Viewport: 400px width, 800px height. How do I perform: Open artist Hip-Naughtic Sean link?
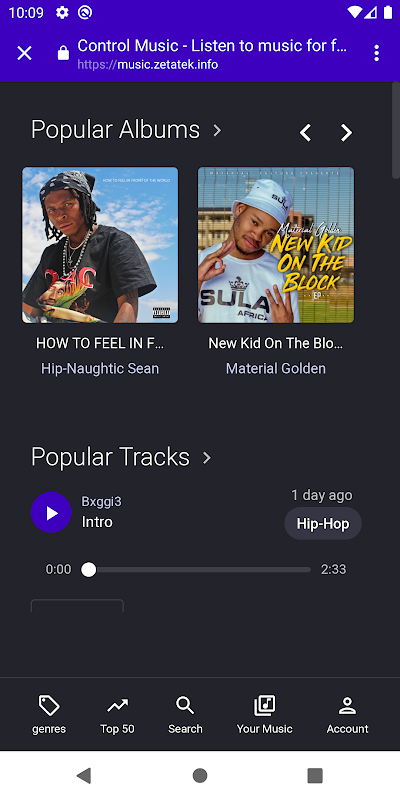pos(100,368)
